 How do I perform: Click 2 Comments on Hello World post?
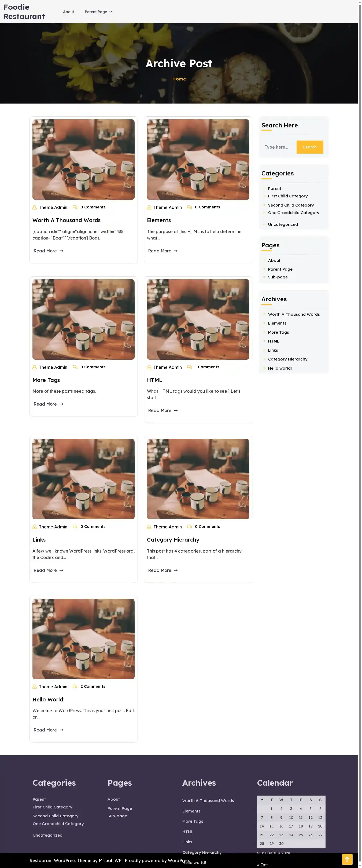tap(93, 686)
